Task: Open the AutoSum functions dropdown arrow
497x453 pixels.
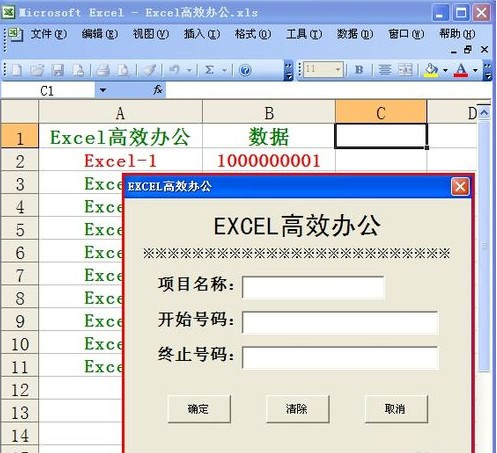Action: pos(224,70)
